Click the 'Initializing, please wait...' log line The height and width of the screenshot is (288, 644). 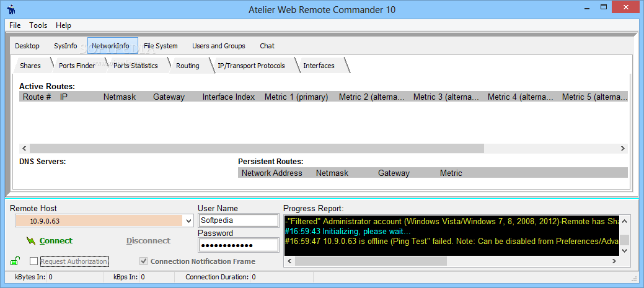click(x=348, y=232)
